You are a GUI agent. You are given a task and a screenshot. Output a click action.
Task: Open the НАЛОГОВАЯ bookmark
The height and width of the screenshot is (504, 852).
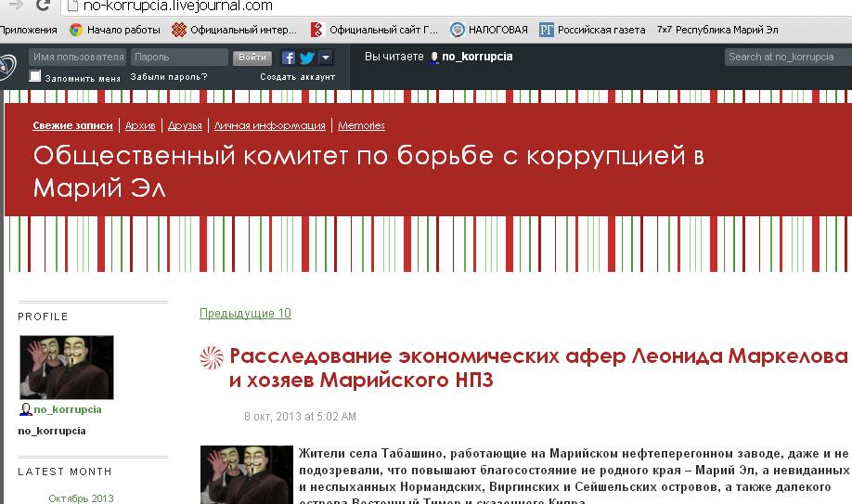point(489,30)
